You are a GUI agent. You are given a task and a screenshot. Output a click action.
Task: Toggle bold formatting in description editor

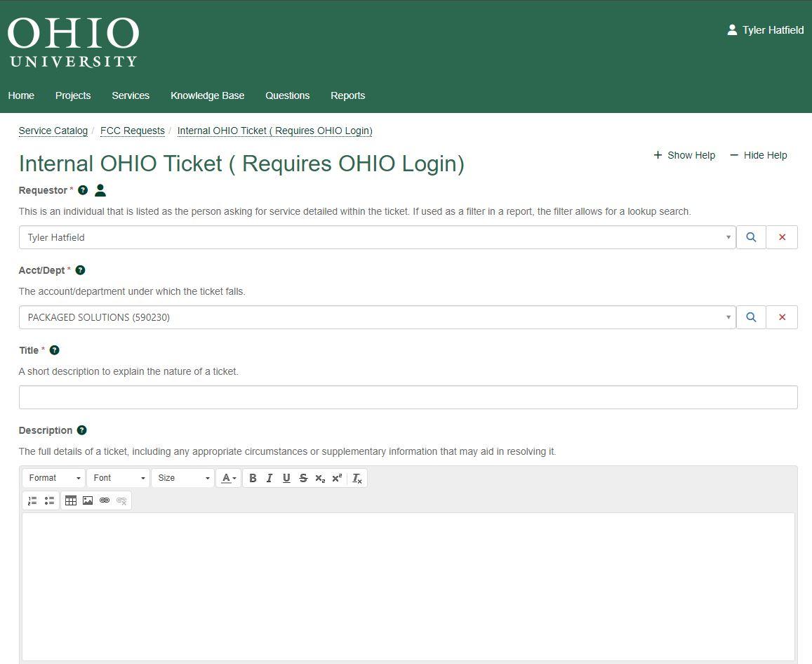click(253, 478)
